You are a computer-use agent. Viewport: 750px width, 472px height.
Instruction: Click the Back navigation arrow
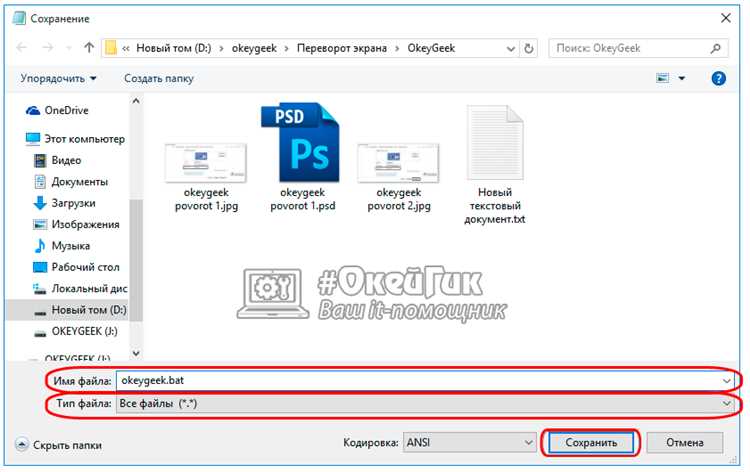(22, 47)
